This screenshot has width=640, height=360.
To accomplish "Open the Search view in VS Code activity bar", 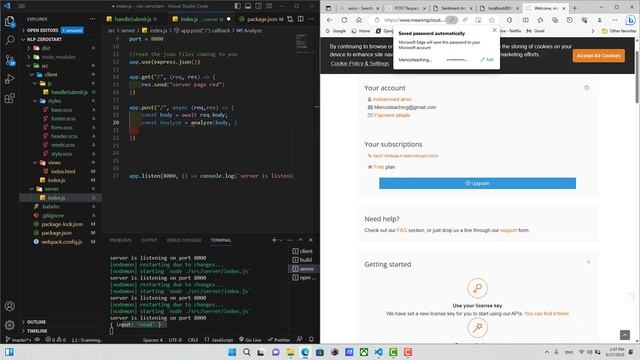I will click(9, 40).
